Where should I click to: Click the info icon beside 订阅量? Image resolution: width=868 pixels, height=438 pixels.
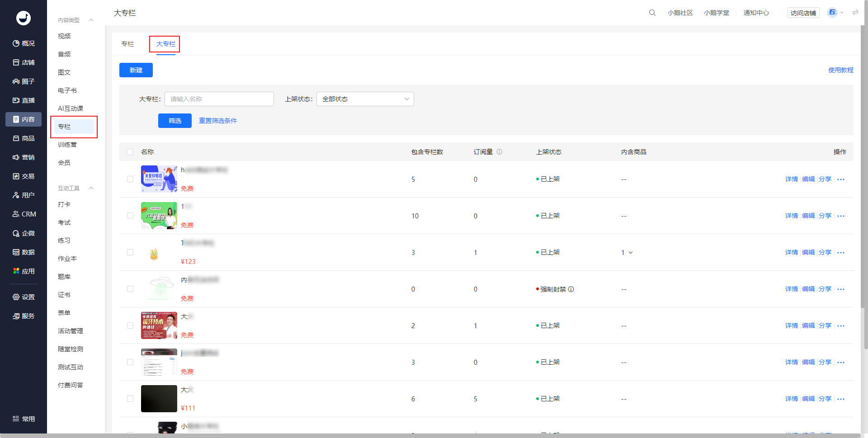click(x=500, y=152)
